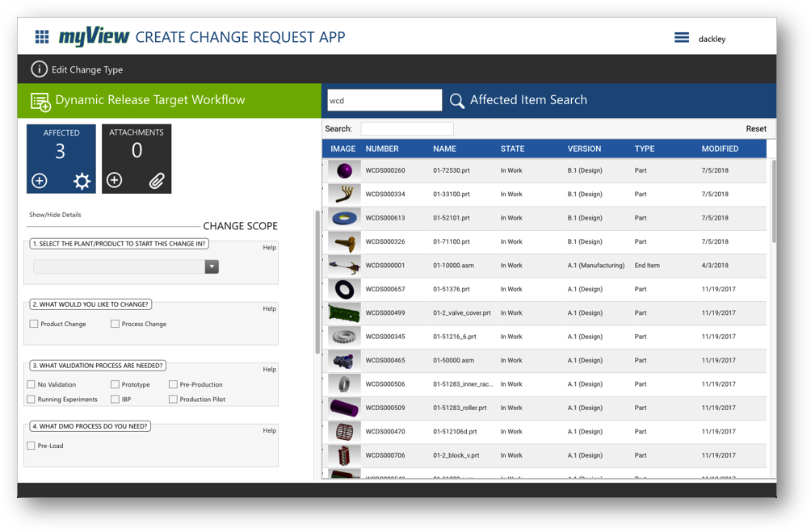Click file name 01-2_valve_cover.prt
Viewport: 811px width, 532px height.
point(462,312)
